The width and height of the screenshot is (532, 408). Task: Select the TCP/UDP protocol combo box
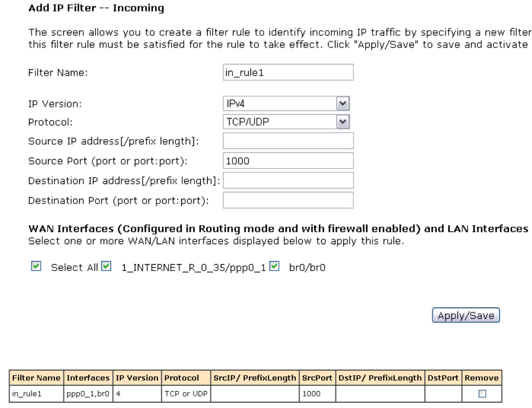coord(286,122)
